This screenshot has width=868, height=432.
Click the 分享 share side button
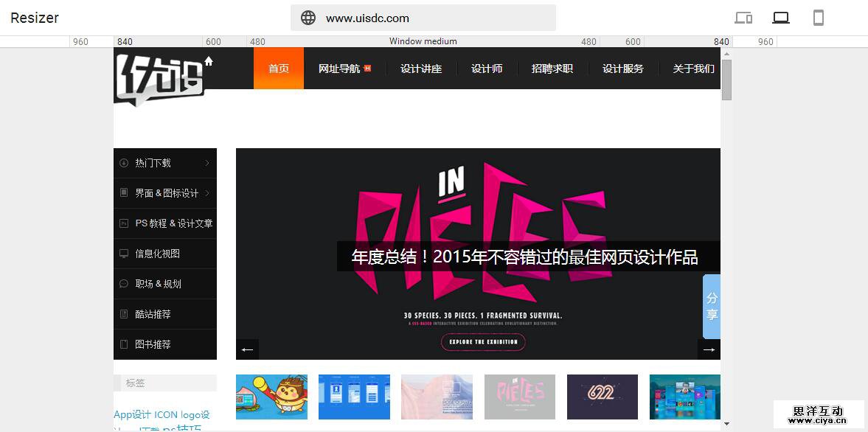(712, 306)
